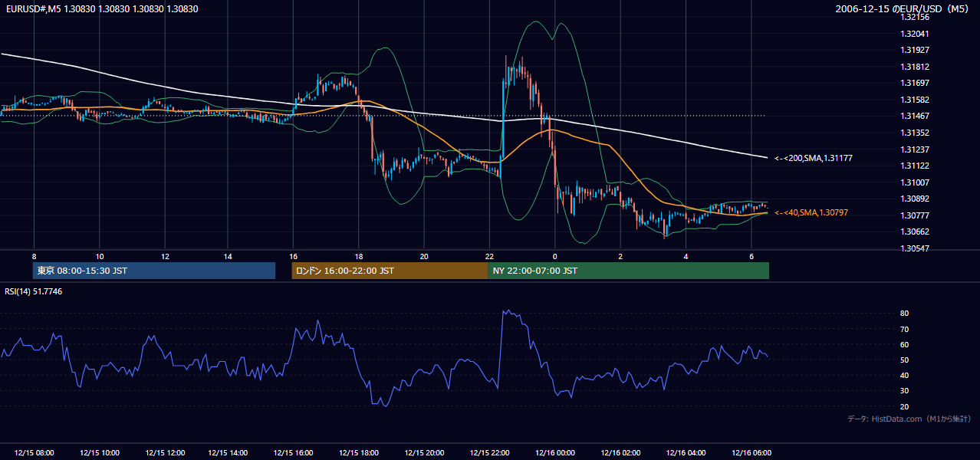
Task: Click hour label 16 on price chart axis
Action: [x=294, y=256]
